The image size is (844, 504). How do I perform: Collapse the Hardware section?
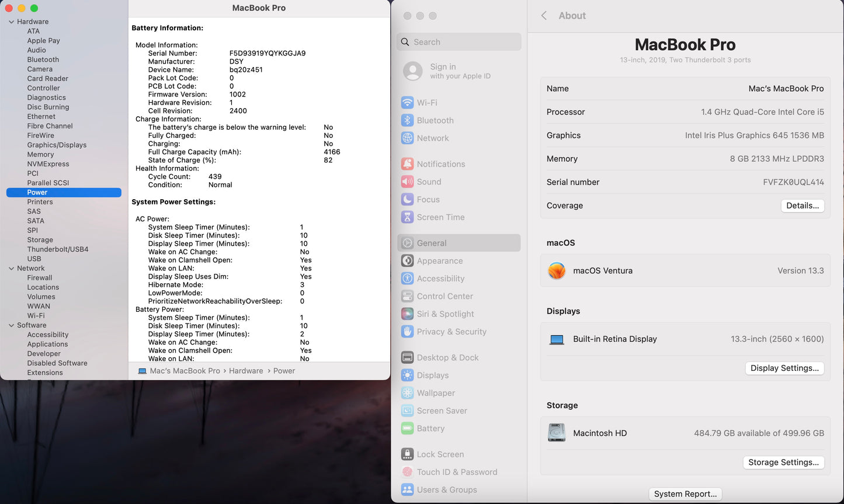[11, 21]
